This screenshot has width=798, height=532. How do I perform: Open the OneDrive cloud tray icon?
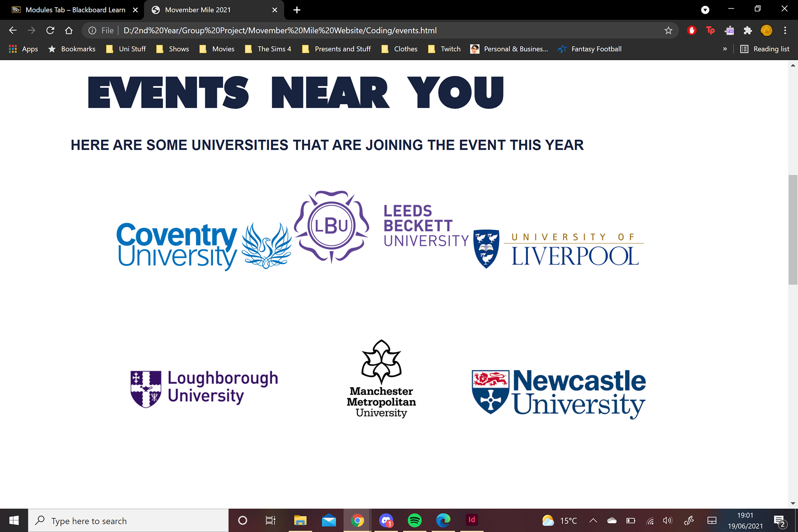point(612,520)
